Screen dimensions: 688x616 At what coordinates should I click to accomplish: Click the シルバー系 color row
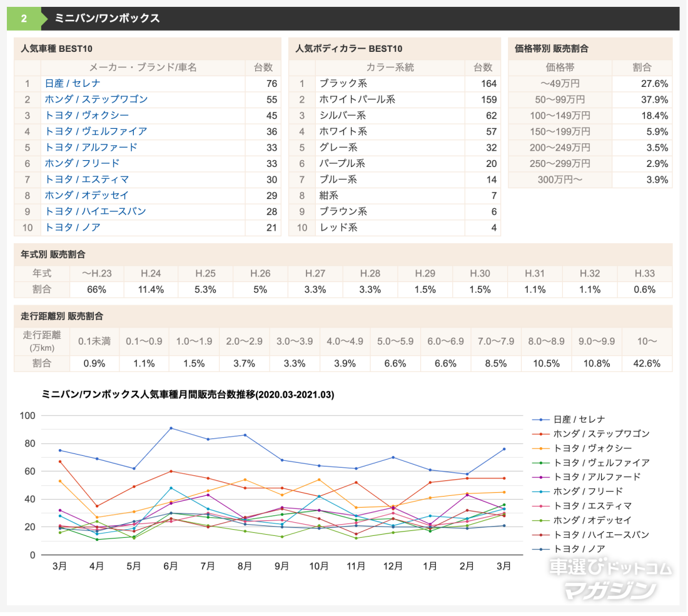pyautogui.click(x=395, y=116)
